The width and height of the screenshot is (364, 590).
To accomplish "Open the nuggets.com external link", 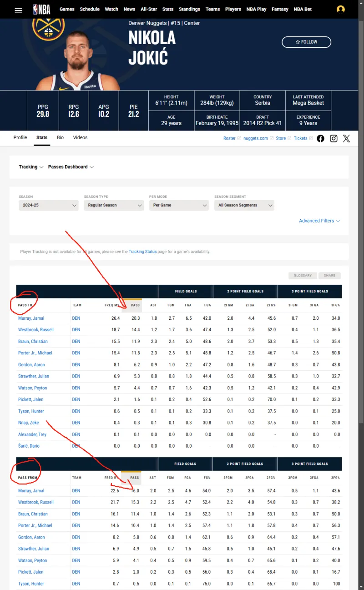I will (x=258, y=138).
